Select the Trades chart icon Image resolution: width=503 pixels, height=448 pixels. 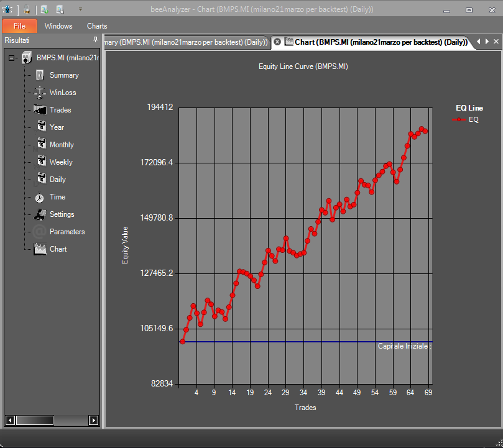[40, 110]
